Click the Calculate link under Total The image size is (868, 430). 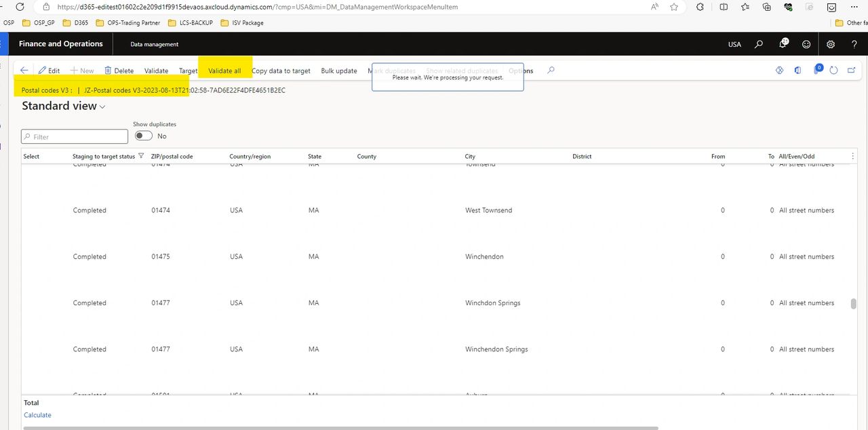[37, 414]
